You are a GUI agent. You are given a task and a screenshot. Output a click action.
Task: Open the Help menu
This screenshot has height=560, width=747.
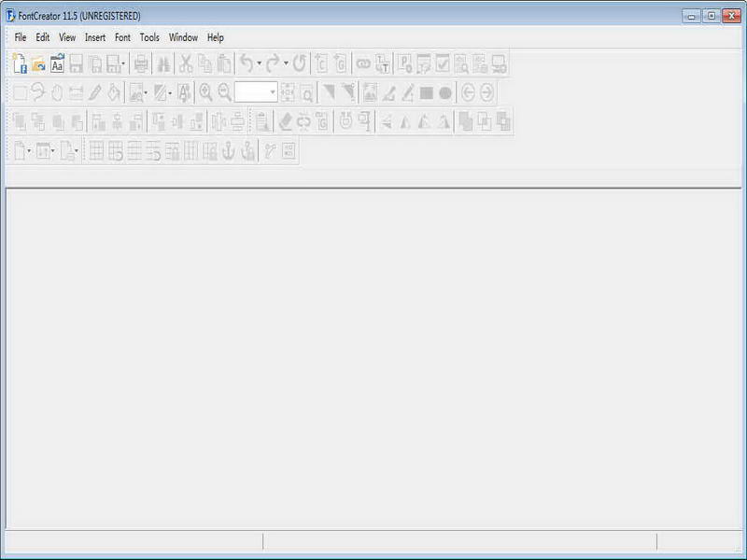[x=216, y=37]
